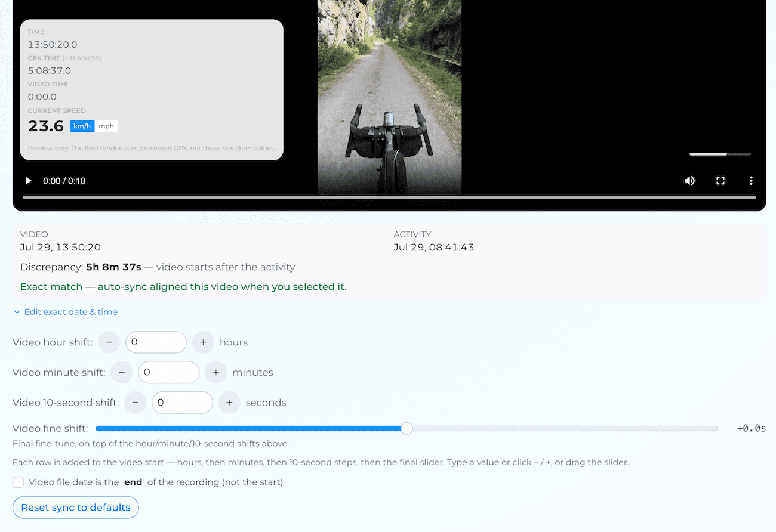
Task: Click the video time value 0:00.0
Action: 42,97
